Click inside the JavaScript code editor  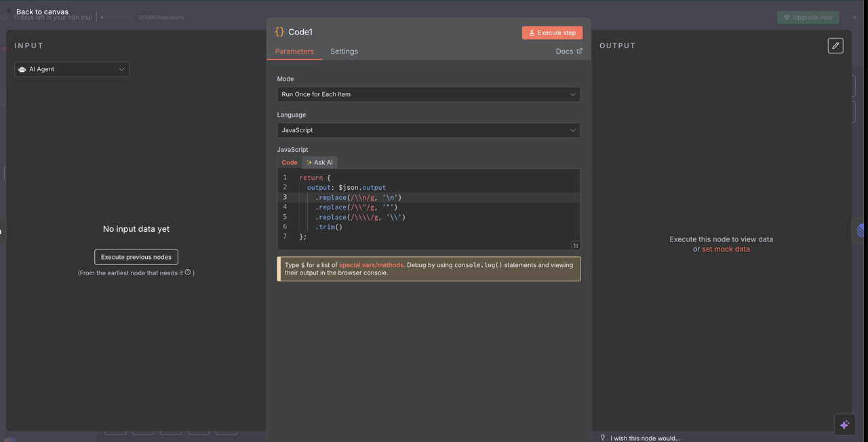(x=429, y=209)
